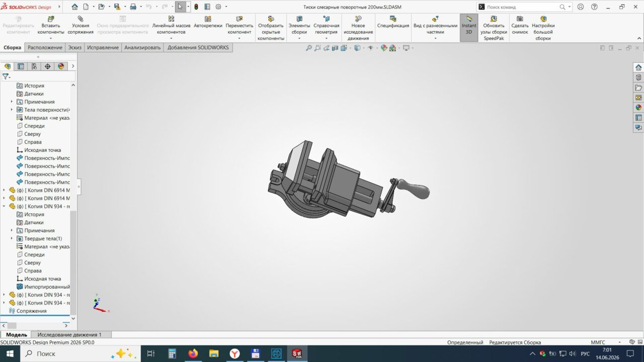Click Настройки большой сборки button

pyautogui.click(x=543, y=28)
